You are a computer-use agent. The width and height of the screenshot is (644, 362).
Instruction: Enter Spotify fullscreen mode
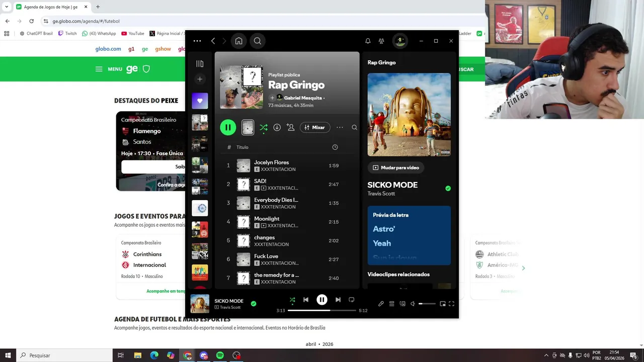(451, 304)
